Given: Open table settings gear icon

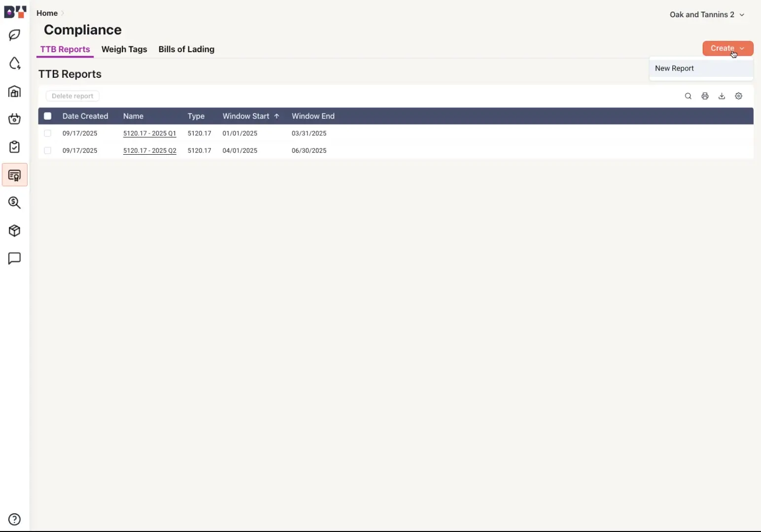Looking at the screenshot, I should (x=738, y=96).
